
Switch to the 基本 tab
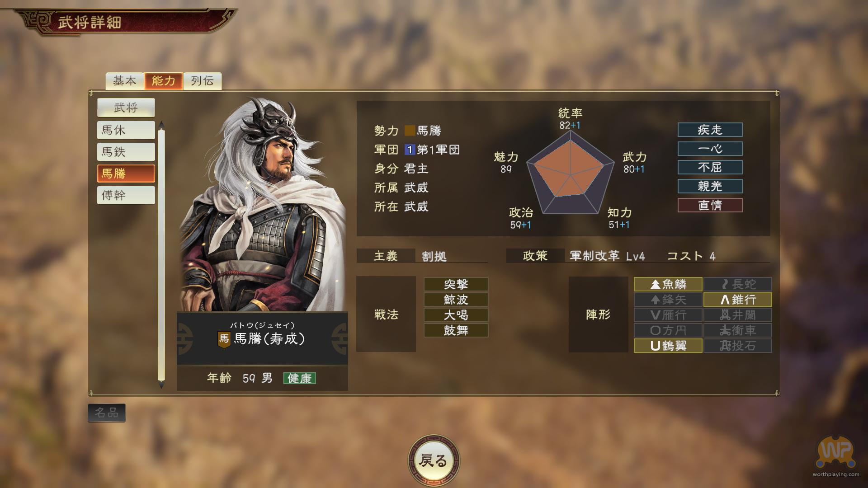[x=124, y=81]
